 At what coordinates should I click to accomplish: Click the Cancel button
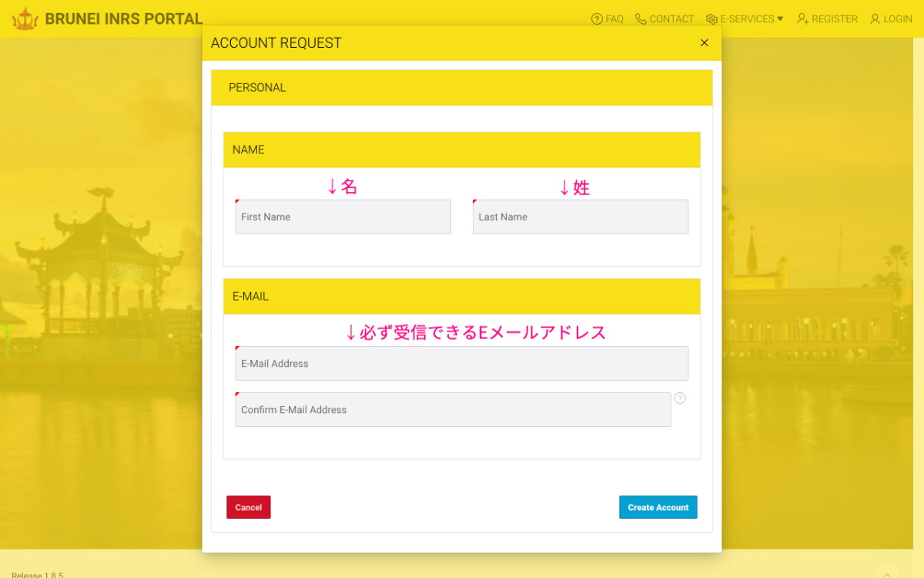(248, 507)
